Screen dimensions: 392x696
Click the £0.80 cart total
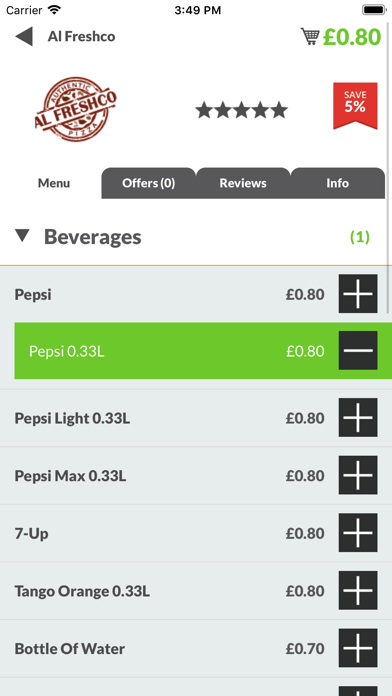pos(352,37)
